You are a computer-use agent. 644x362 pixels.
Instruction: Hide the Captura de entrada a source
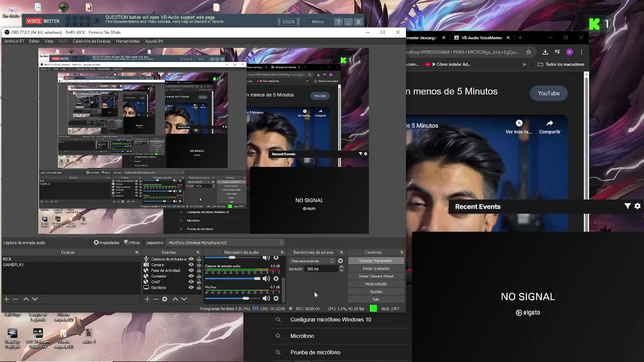tap(191, 259)
